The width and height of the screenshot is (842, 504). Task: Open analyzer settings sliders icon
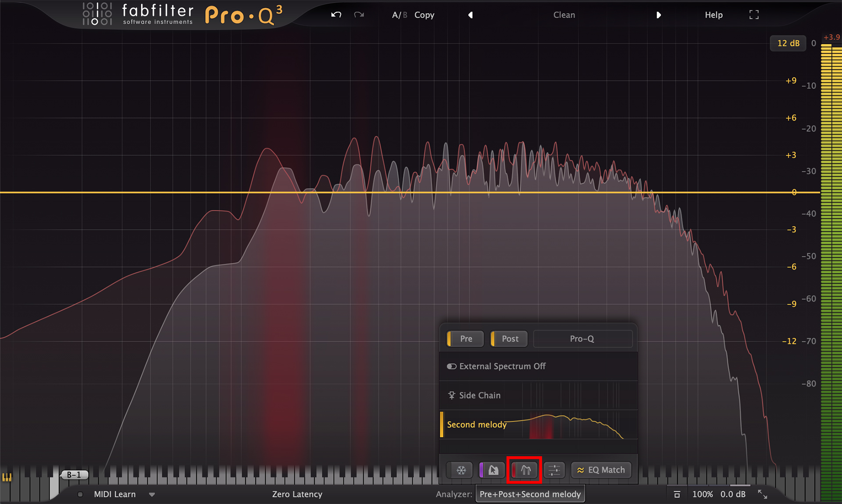pos(554,470)
